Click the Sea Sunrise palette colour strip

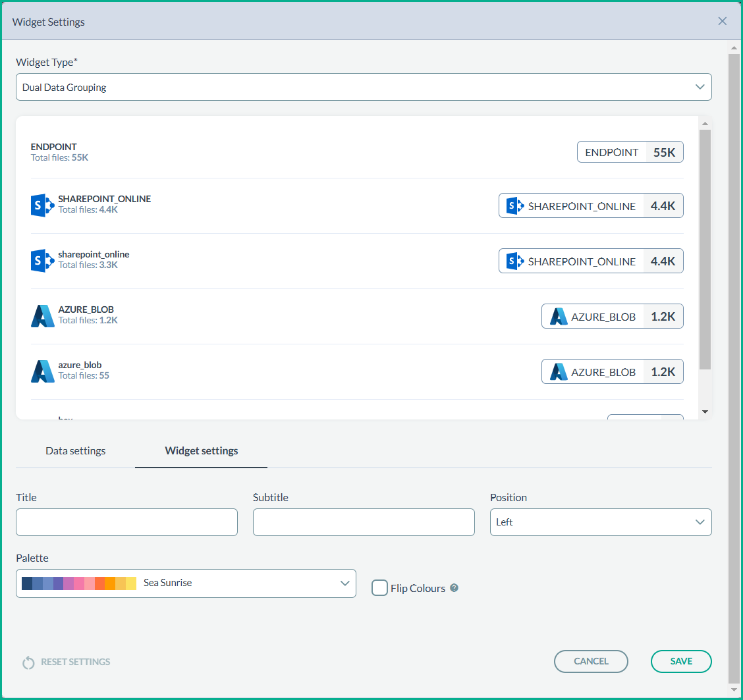coord(79,583)
